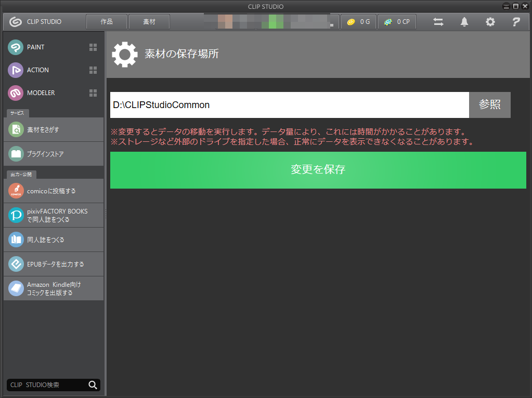
Task: Close the CLIP STUDIO window
Action: pos(525,6)
